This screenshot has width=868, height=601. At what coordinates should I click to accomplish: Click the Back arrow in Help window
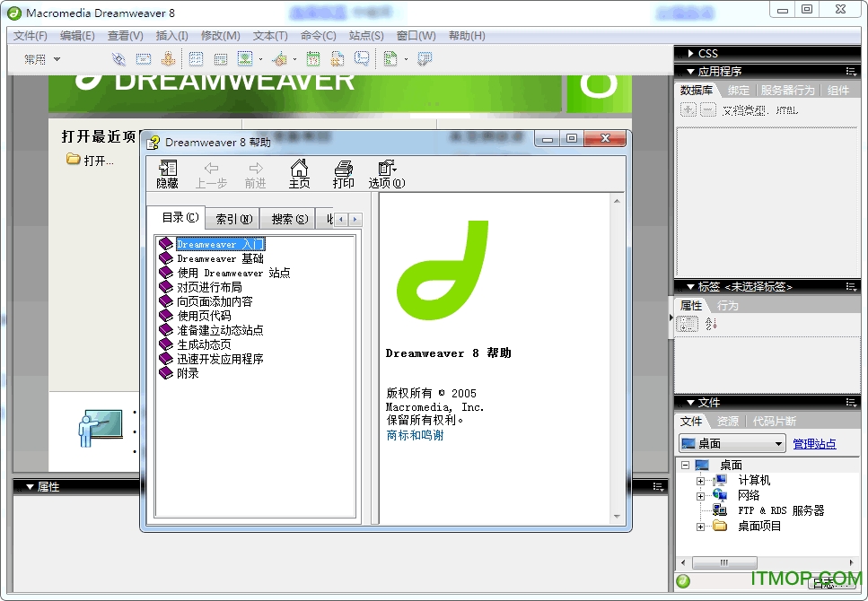click(x=211, y=172)
